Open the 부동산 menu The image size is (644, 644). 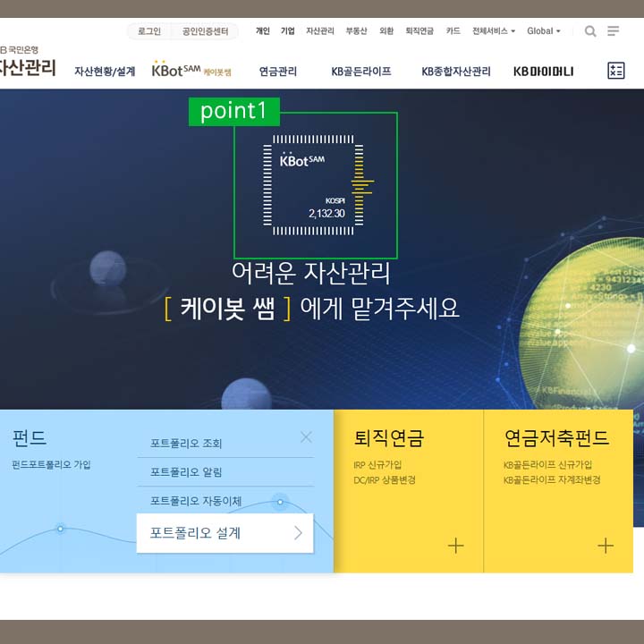[x=357, y=31]
